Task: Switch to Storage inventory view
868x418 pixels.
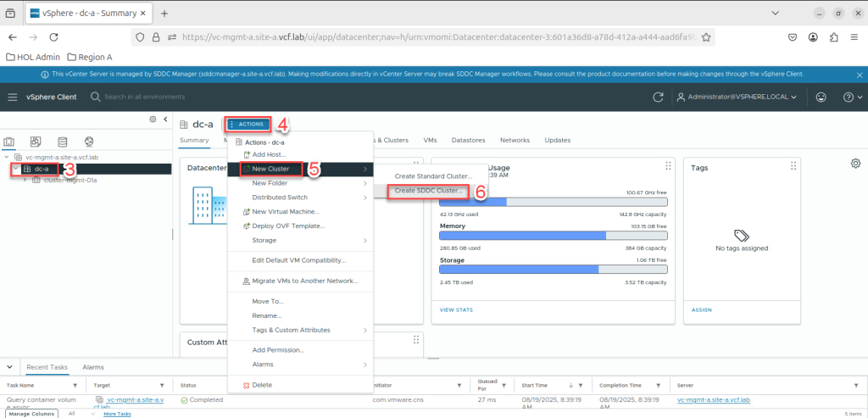Action: click(x=63, y=142)
